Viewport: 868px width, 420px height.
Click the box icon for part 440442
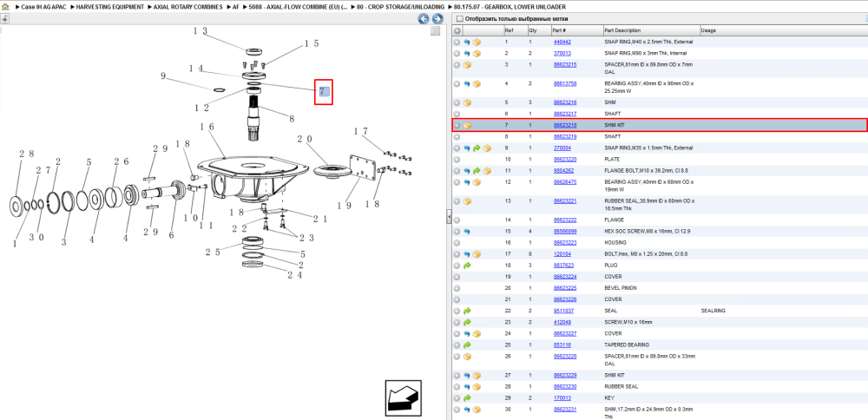pos(477,42)
